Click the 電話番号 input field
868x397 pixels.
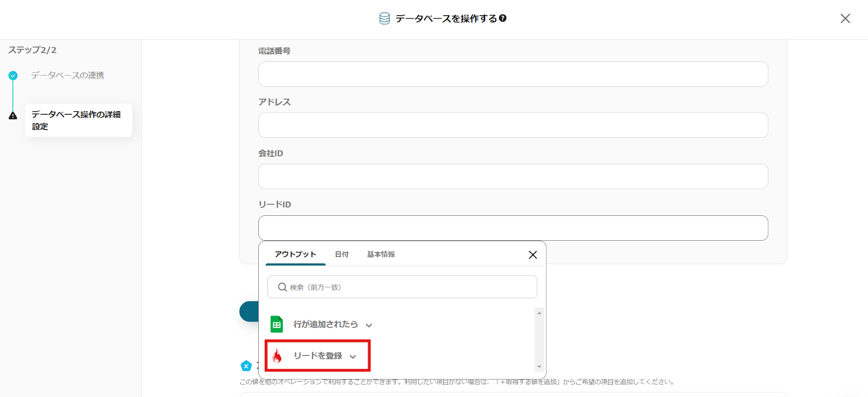pyautogui.click(x=513, y=74)
